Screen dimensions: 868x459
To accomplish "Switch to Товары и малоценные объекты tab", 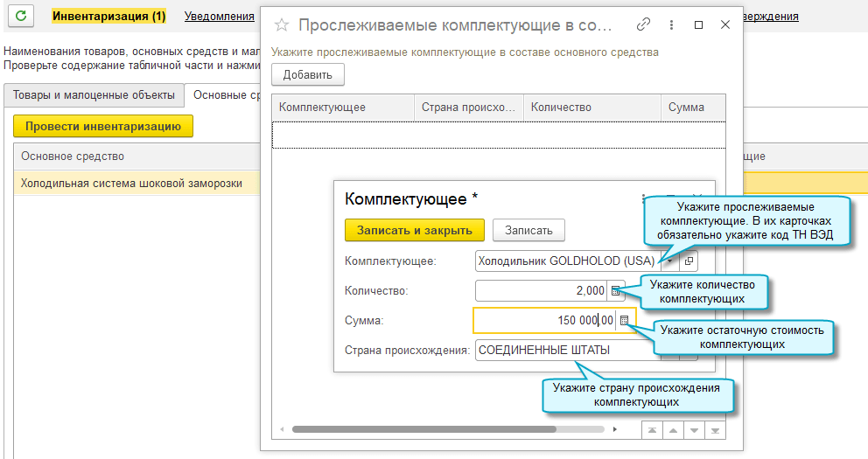I will click(94, 94).
